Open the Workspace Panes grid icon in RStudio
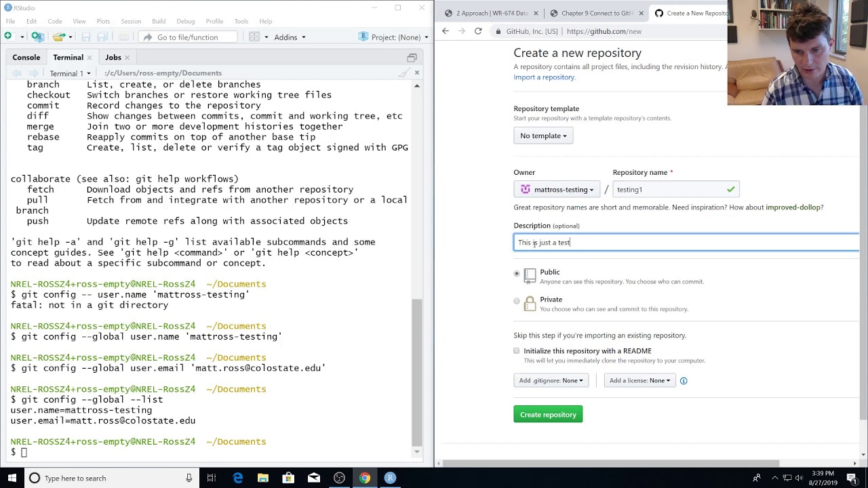Screen dimensions: 868x488 (x=254, y=37)
